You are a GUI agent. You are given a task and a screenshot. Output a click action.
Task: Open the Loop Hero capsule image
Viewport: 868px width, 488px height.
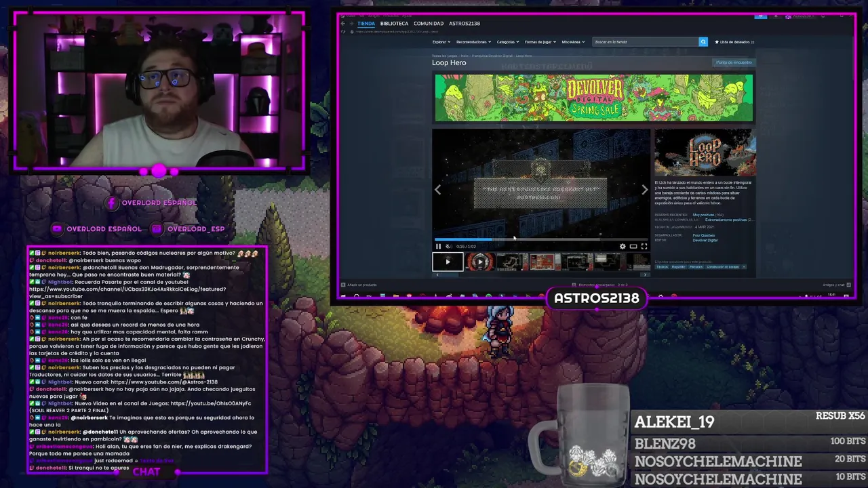[x=705, y=152]
